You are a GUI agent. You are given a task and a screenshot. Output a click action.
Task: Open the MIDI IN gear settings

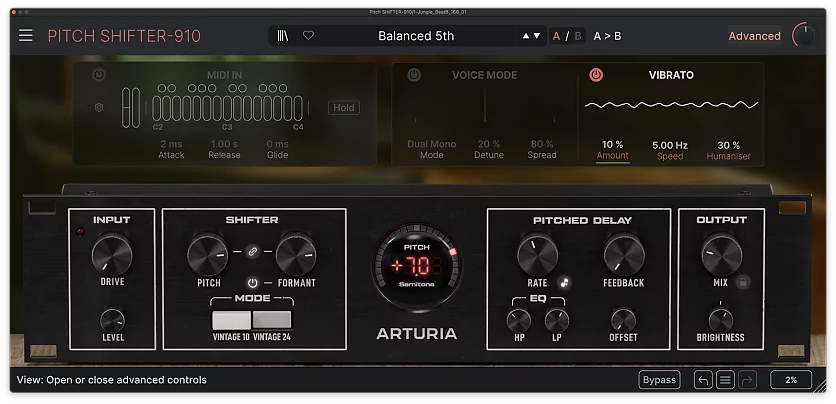click(99, 108)
